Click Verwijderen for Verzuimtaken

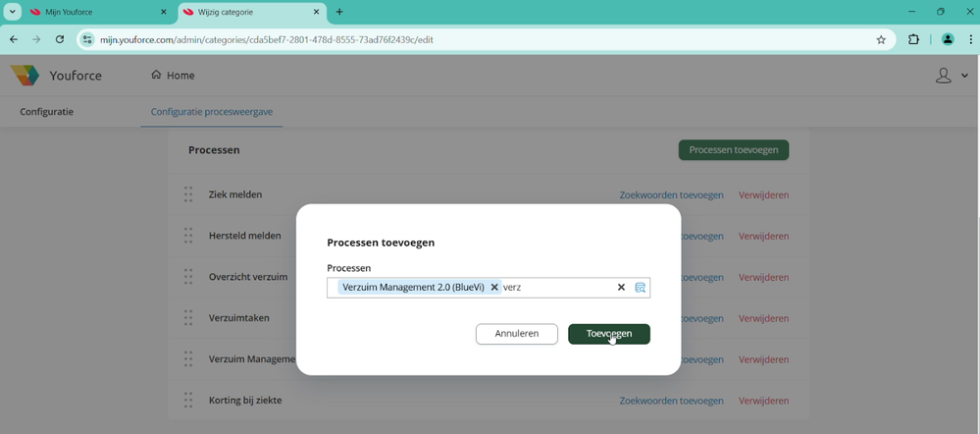pos(763,319)
